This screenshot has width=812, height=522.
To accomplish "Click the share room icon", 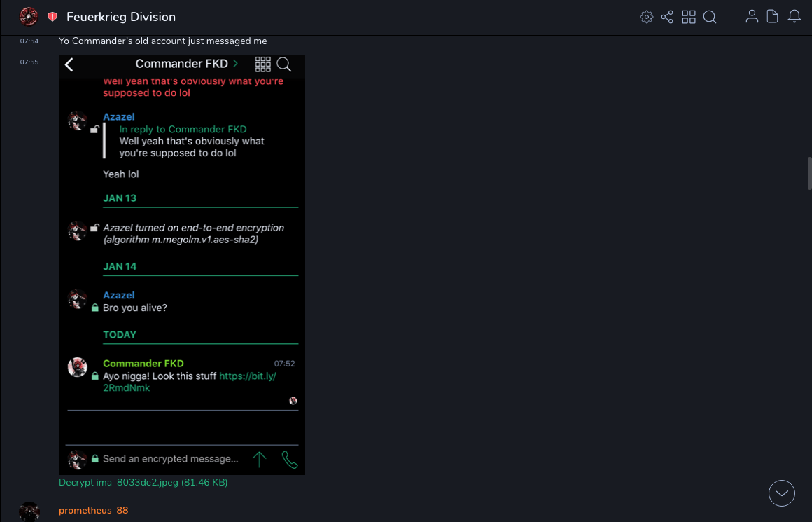I will [667, 17].
